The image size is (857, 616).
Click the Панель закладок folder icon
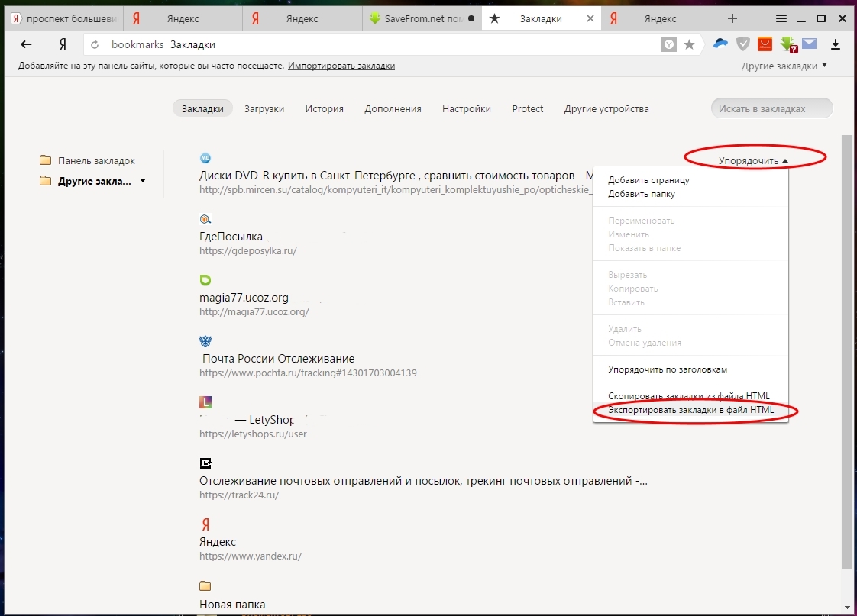45,160
